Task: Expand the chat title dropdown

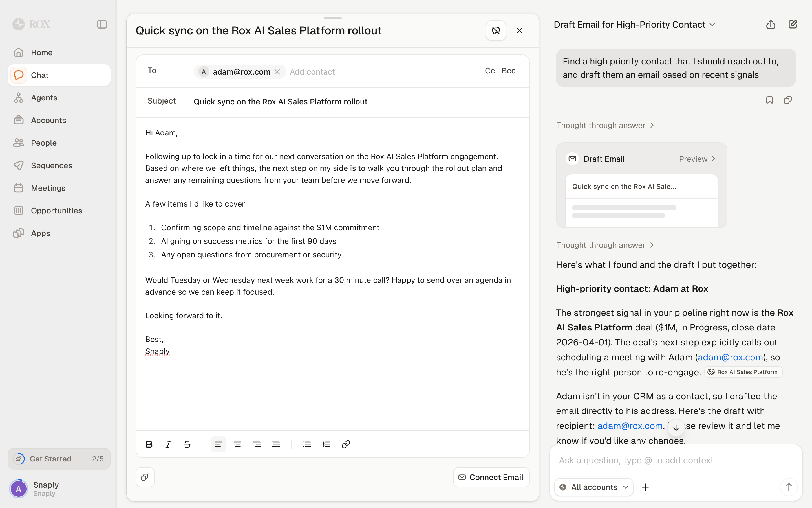Action: 712,25
